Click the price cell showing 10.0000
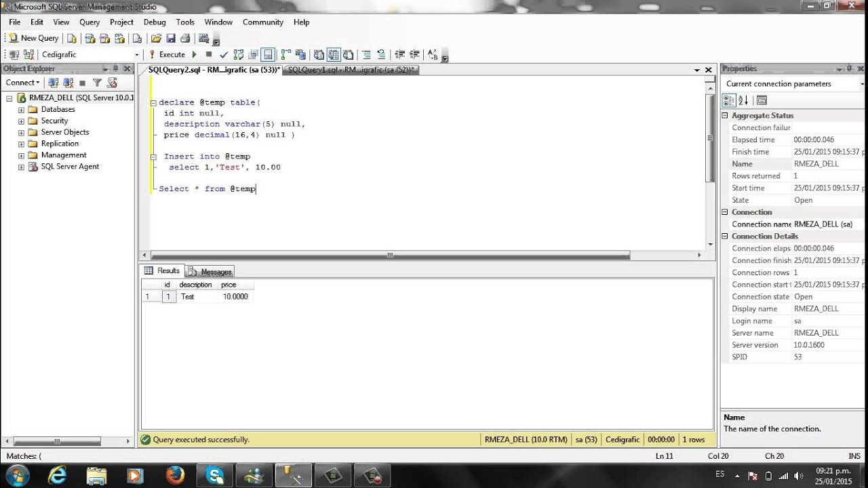 (x=236, y=297)
